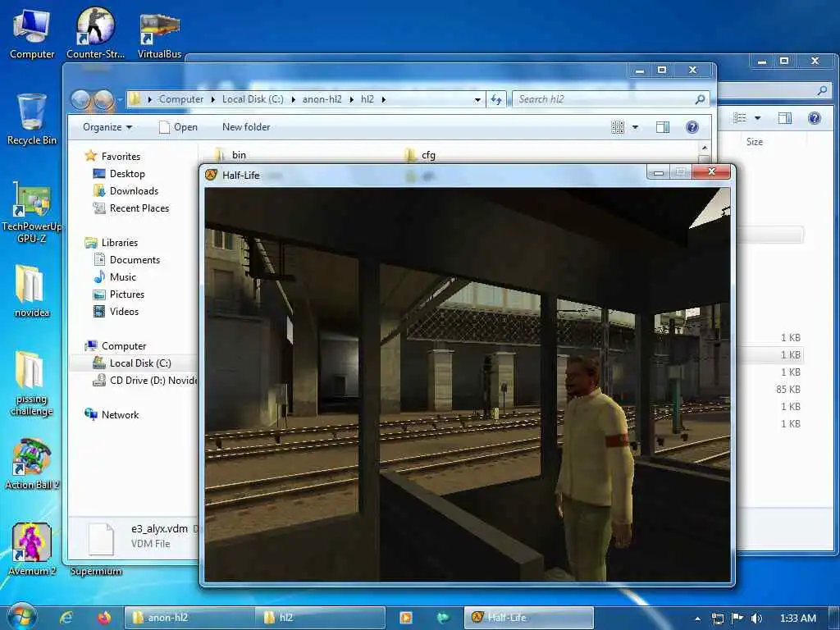Select Recent Places in navigation pane

point(131,208)
